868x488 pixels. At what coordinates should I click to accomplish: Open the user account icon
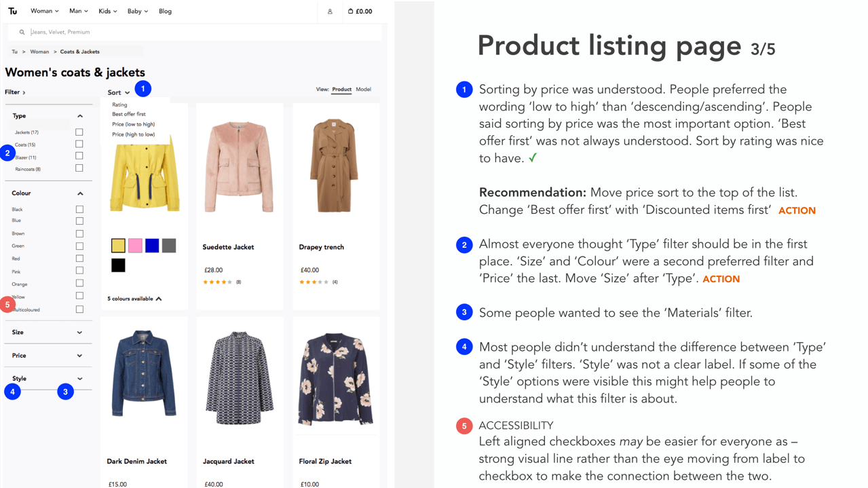pos(330,12)
